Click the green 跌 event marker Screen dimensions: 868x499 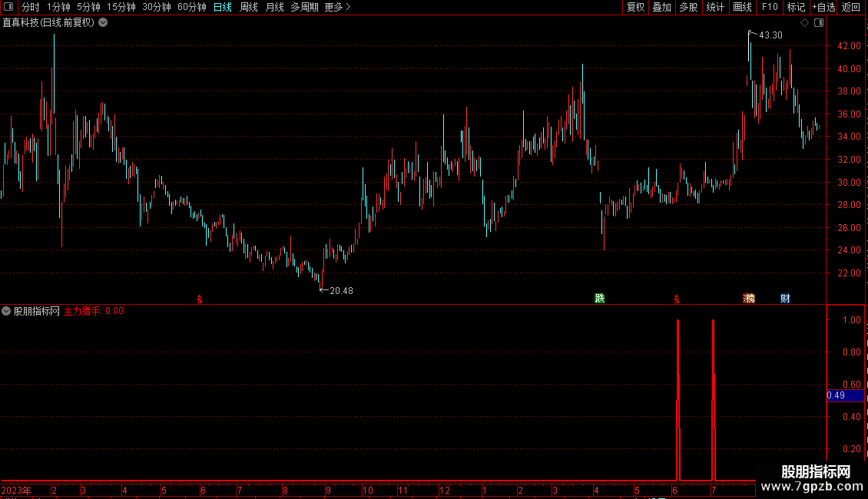tap(599, 298)
